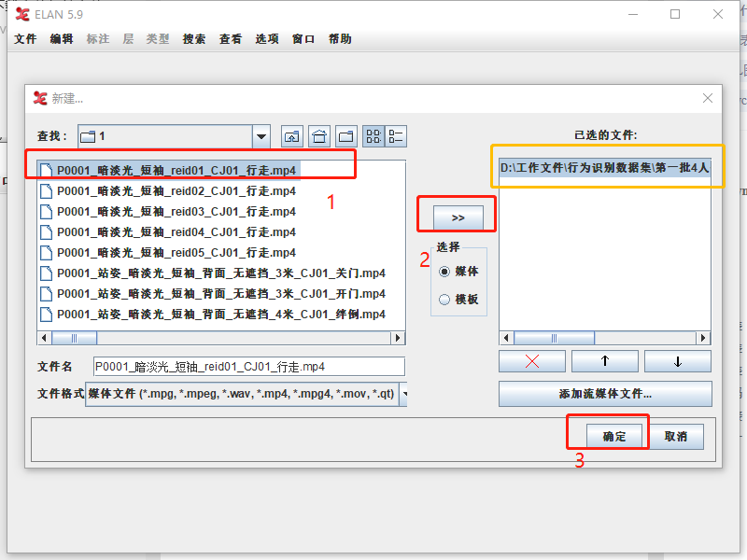This screenshot has height=560, width=747.
Task: Create a new folder with the folder icon
Action: pyautogui.click(x=345, y=135)
